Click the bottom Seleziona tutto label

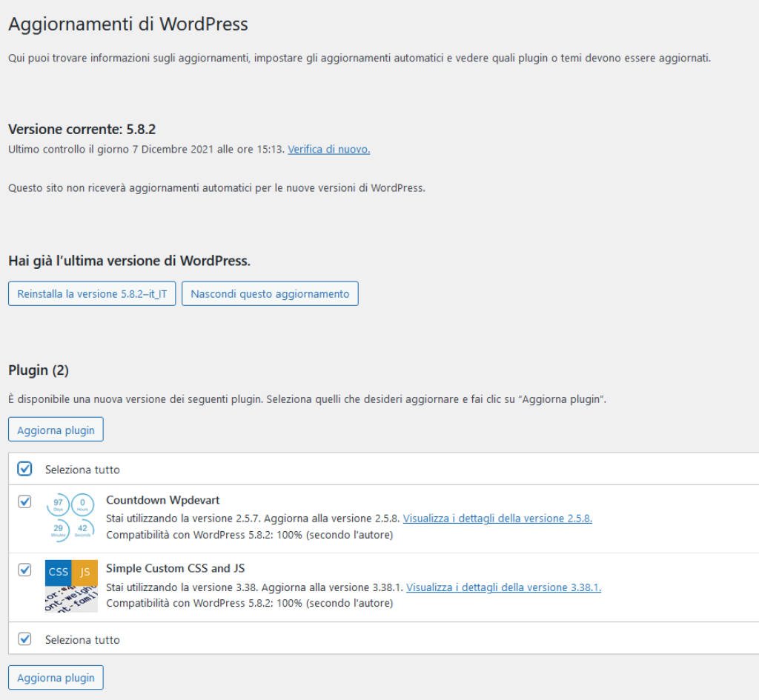(82, 639)
